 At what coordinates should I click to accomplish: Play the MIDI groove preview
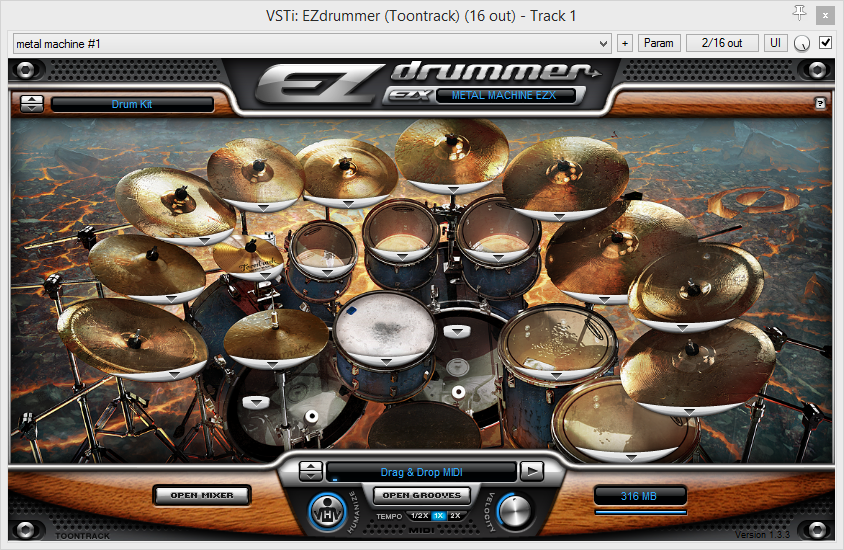pyautogui.click(x=532, y=472)
